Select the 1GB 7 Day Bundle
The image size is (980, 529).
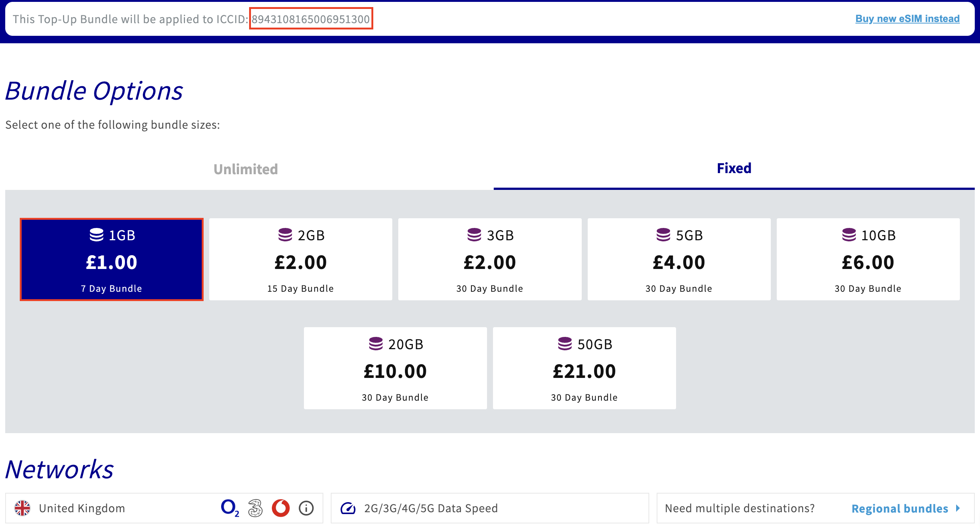[111, 260]
